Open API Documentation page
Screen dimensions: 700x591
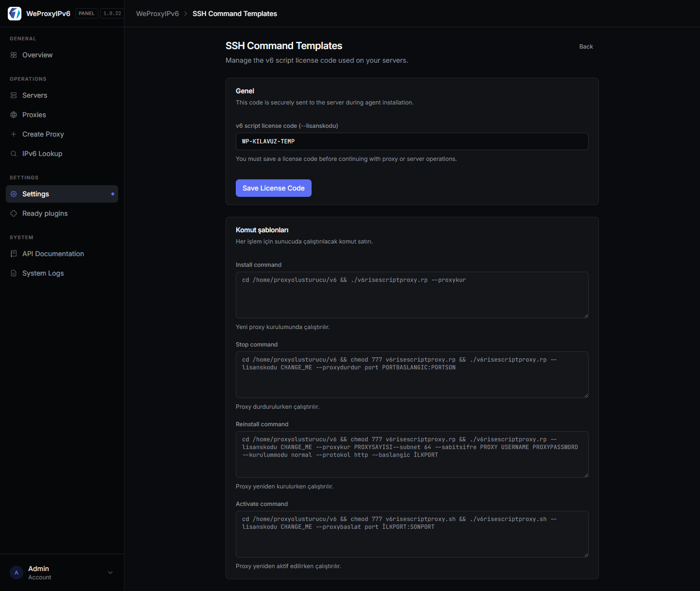62,254
